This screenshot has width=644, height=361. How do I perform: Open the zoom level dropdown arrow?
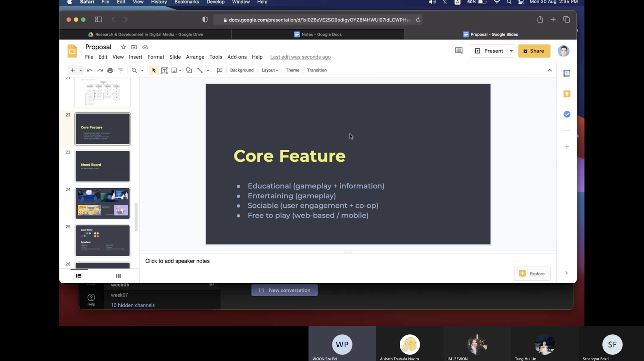[x=142, y=71]
